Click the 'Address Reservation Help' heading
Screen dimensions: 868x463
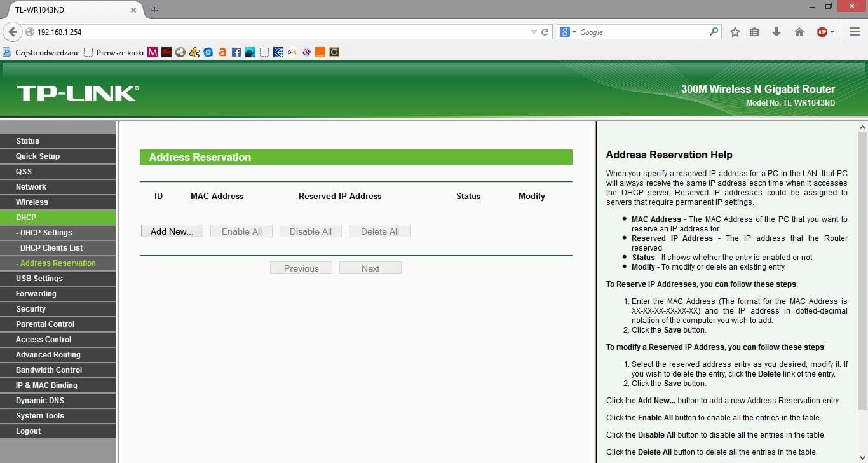669,155
